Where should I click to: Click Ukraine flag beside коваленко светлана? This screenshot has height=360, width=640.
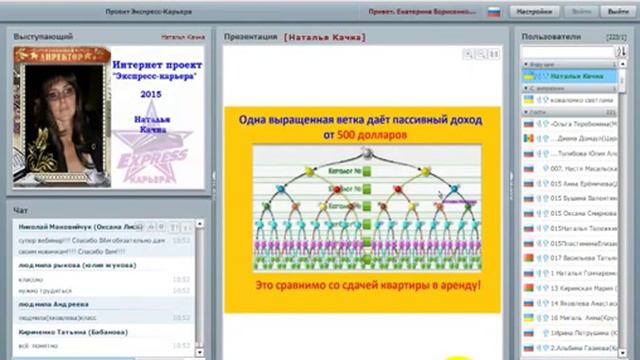[528, 100]
